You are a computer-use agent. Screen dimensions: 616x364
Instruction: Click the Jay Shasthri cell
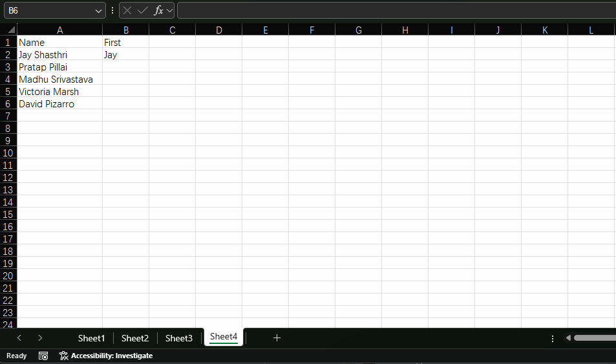(x=59, y=55)
